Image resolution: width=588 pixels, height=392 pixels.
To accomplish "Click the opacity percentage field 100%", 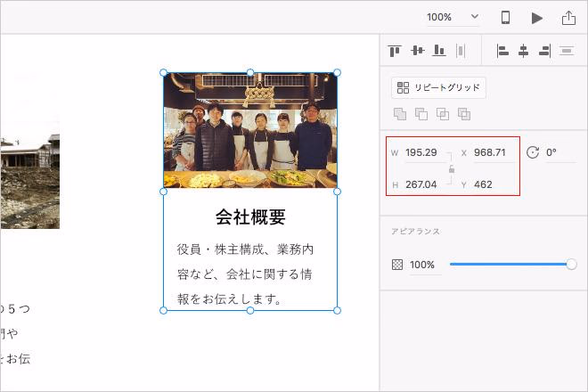I will point(422,265).
